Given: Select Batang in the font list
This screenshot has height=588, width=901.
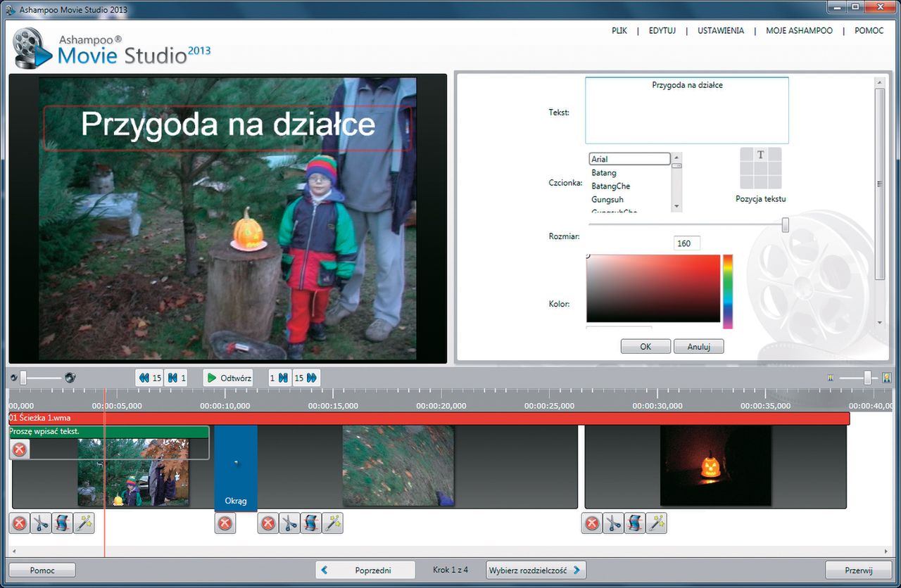Looking at the screenshot, I should [604, 172].
